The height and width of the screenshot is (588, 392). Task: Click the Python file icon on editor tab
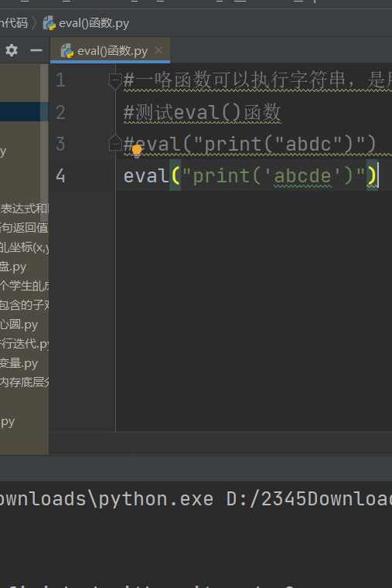67,51
